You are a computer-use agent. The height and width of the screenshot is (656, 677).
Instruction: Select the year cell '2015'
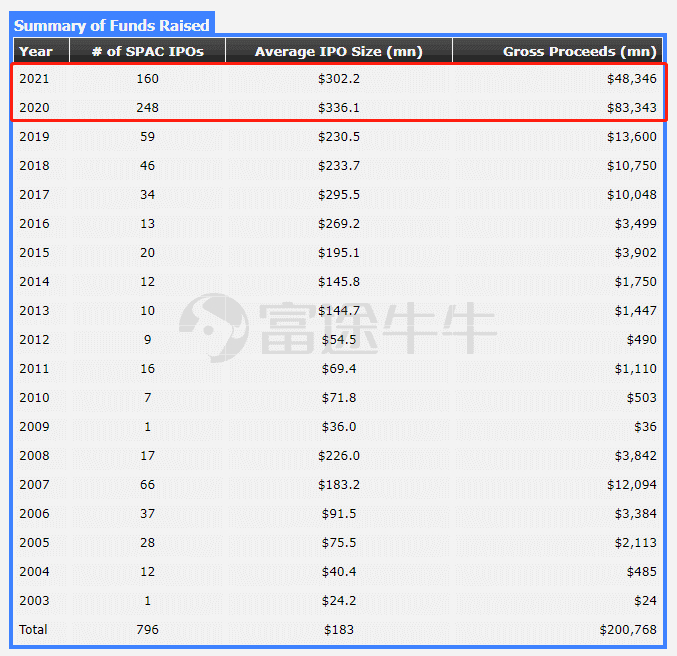click(x=34, y=252)
